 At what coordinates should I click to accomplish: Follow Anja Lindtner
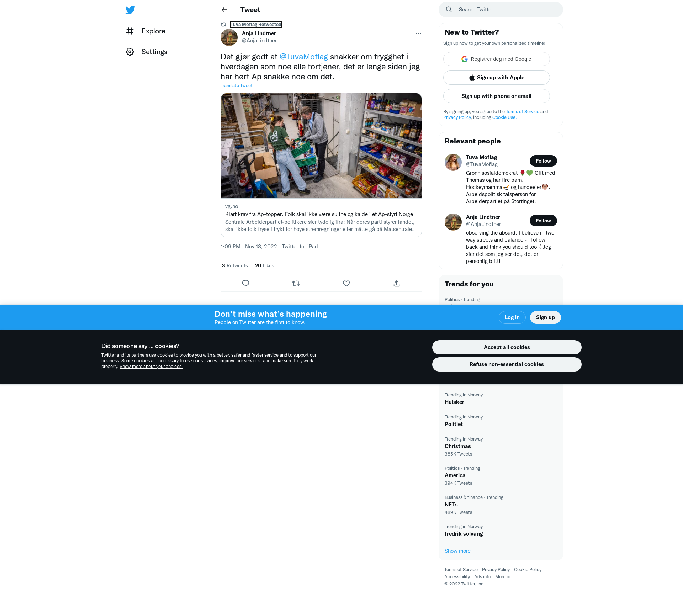(543, 221)
